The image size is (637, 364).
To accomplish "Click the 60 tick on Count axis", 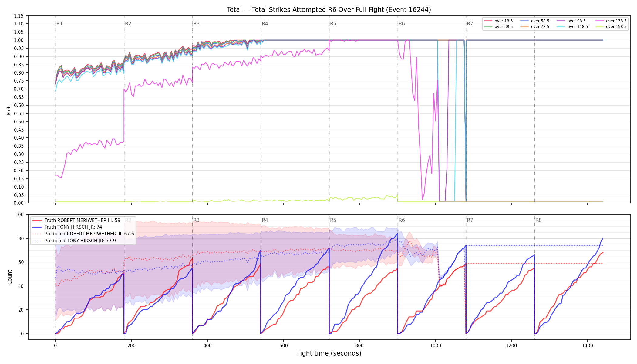I will [21, 262].
